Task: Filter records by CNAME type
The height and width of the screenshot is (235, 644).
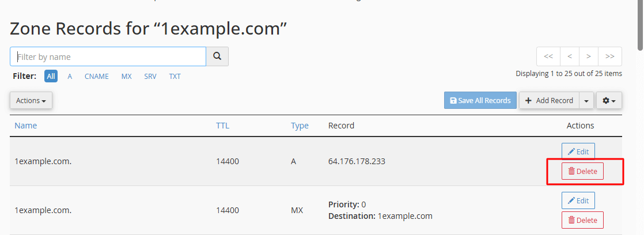Action: click(x=97, y=77)
